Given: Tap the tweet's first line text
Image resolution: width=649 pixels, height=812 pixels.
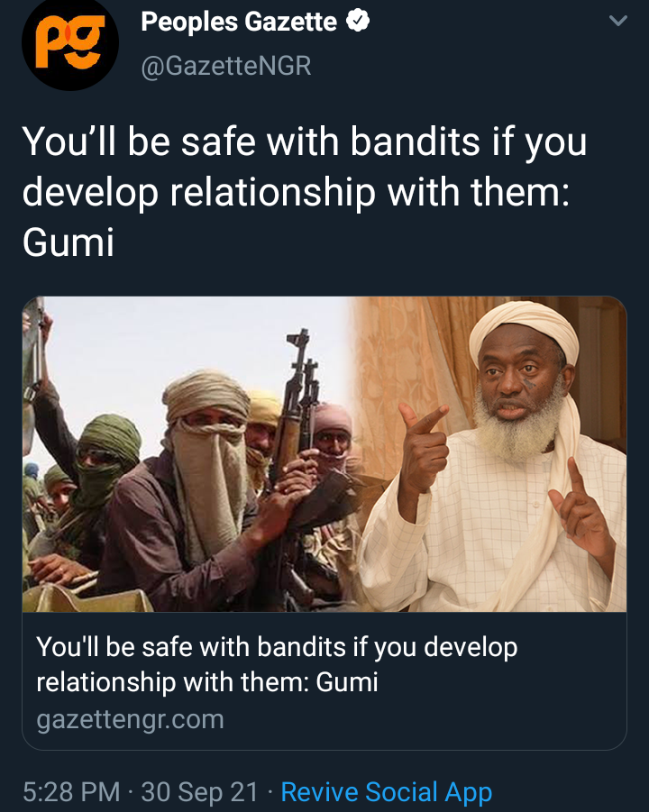Looking at the screenshot, I should [305, 141].
